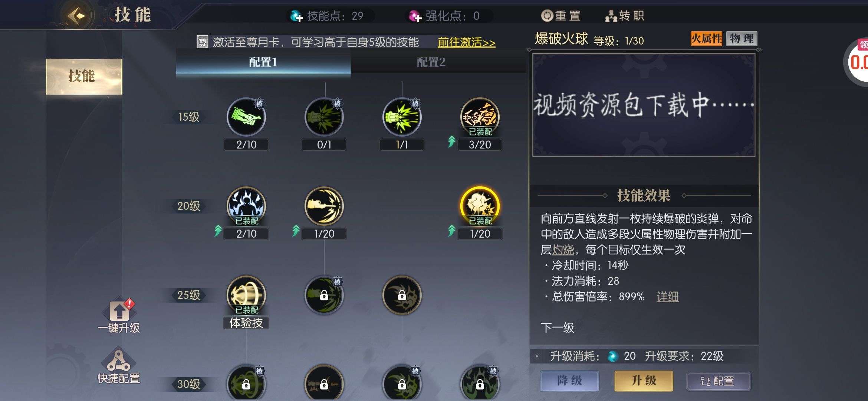Screen dimensions: 868x401
Task: Open the 技能 sidebar tab
Action: pyautogui.click(x=84, y=76)
